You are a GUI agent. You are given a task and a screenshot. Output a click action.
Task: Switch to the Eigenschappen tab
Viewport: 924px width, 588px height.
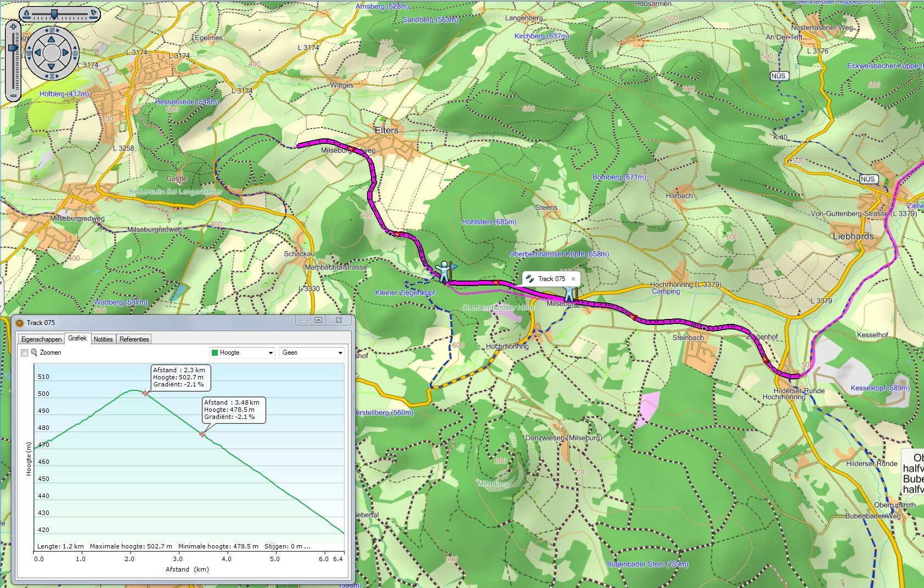point(41,339)
